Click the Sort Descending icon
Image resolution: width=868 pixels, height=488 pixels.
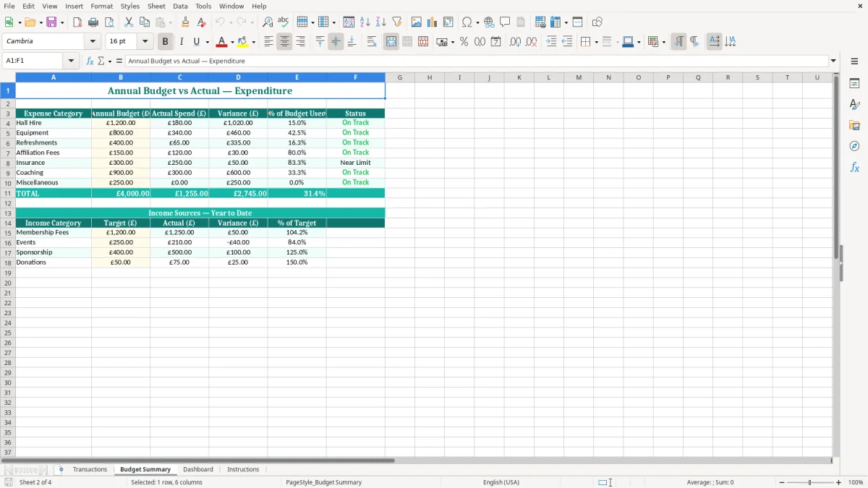click(x=381, y=22)
